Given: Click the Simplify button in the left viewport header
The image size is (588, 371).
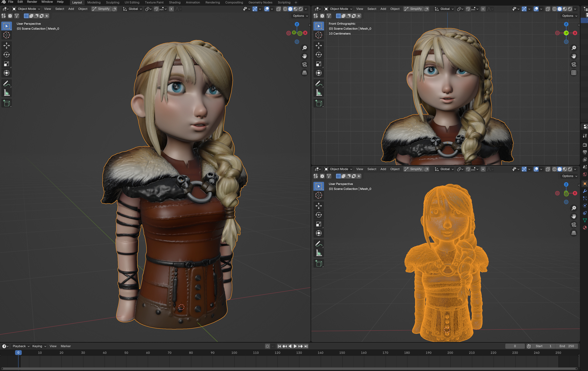Looking at the screenshot, I should click(101, 9).
